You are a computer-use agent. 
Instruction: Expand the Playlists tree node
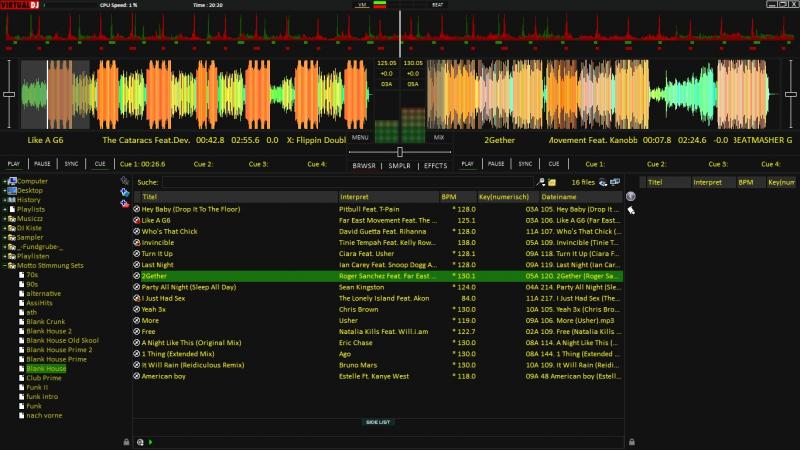pos(5,209)
